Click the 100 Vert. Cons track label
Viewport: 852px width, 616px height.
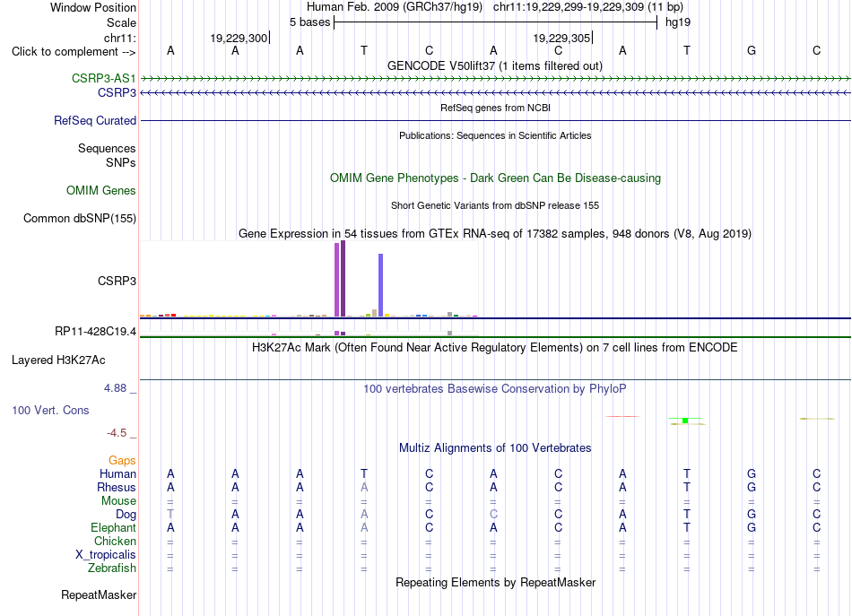tap(50, 410)
